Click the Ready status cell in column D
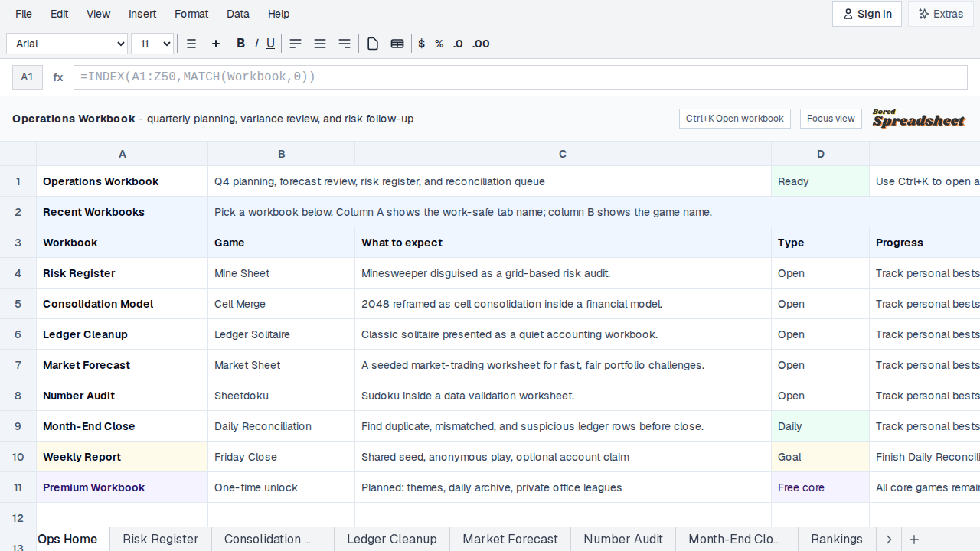 (821, 181)
